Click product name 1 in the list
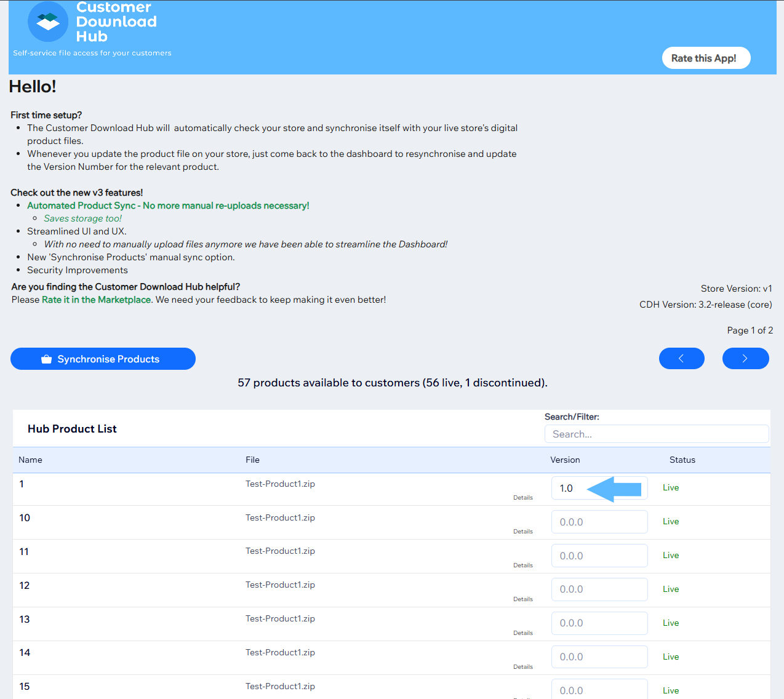This screenshot has height=699, width=784. pyautogui.click(x=22, y=484)
